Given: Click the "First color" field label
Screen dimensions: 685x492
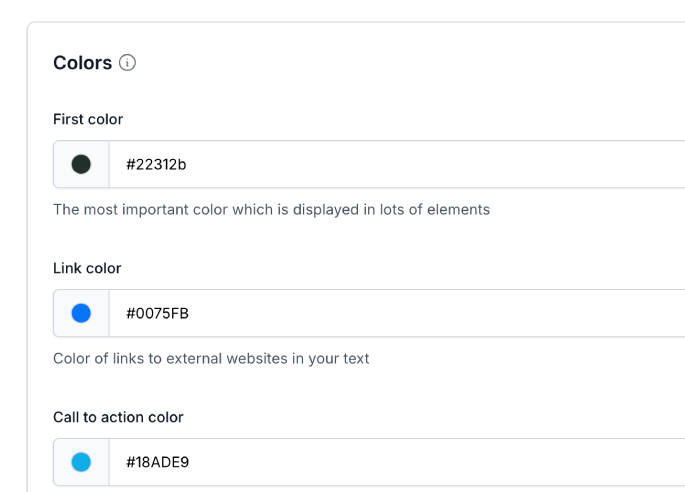Looking at the screenshot, I should point(88,119).
